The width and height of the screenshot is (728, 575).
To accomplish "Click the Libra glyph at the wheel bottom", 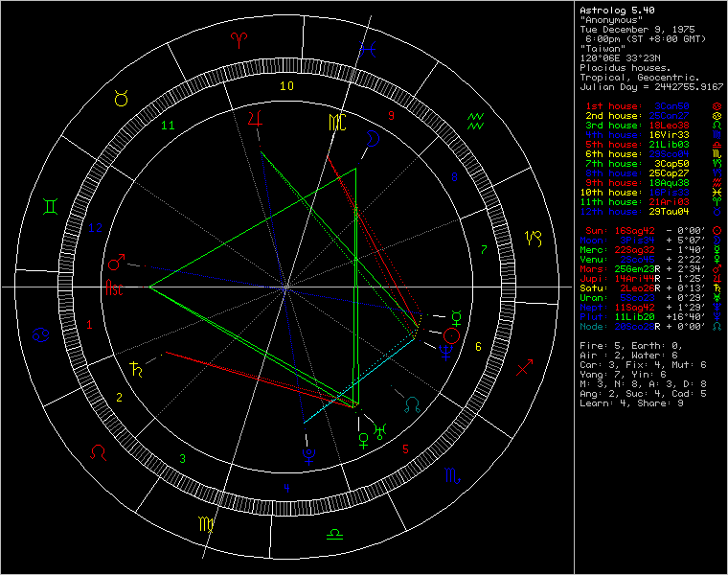I will point(334,534).
